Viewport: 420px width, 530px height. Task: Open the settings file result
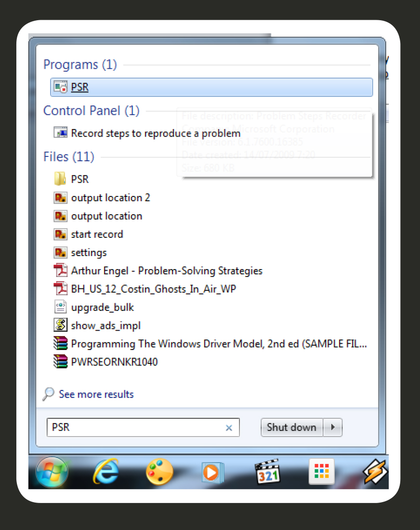(89, 253)
